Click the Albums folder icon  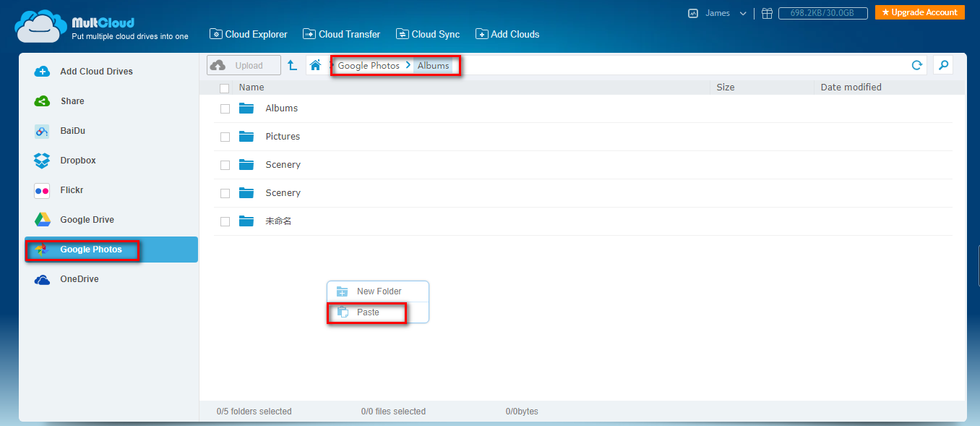coord(246,108)
